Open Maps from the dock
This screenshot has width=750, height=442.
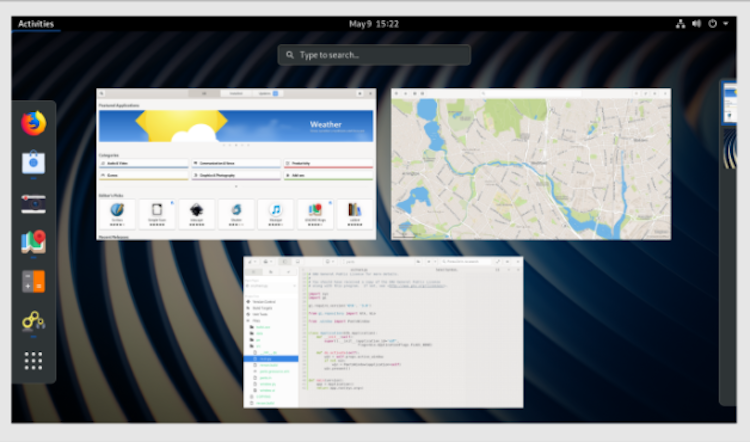[33, 242]
